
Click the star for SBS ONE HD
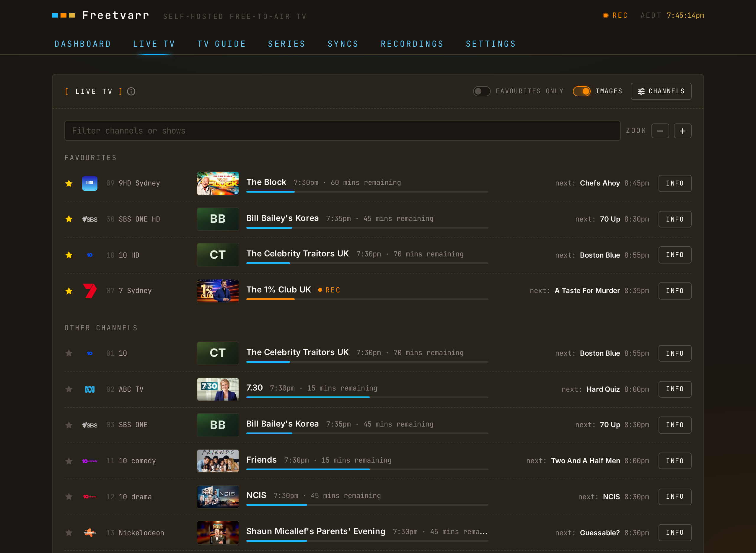click(69, 219)
